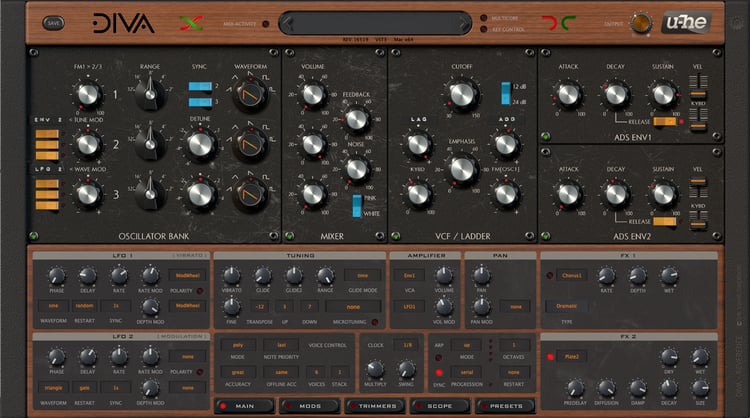
Task: Click Oscillator Bank green module LED
Action: click(x=33, y=236)
